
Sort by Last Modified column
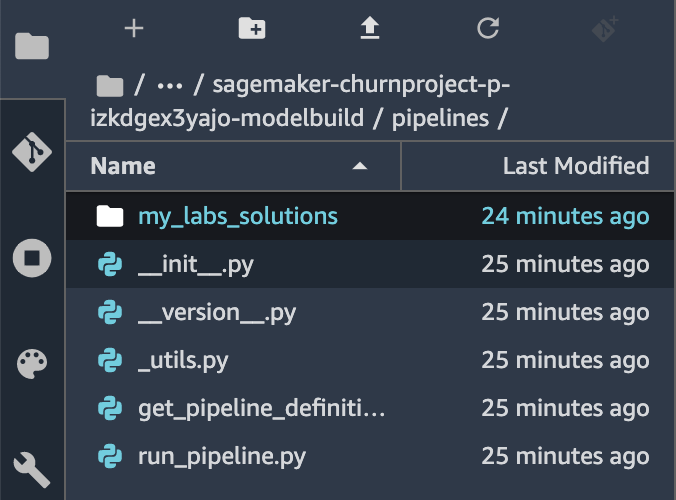tap(538, 166)
